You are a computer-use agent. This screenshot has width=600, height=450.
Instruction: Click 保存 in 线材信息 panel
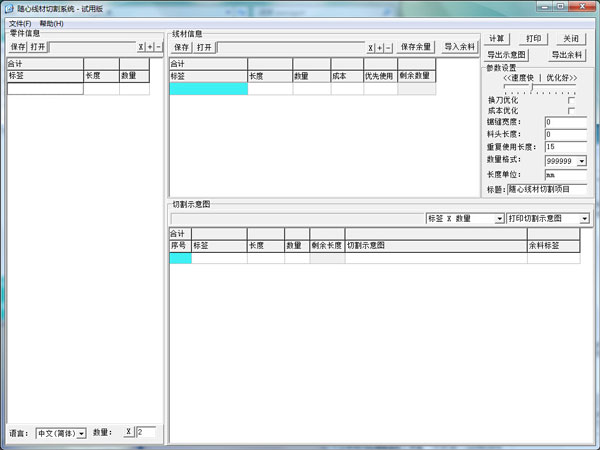181,47
